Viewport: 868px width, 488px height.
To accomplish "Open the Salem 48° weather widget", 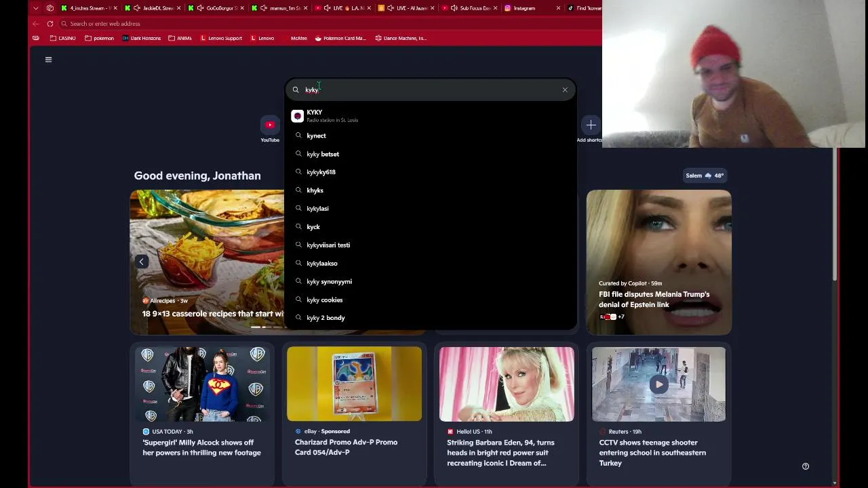I will [x=705, y=176].
